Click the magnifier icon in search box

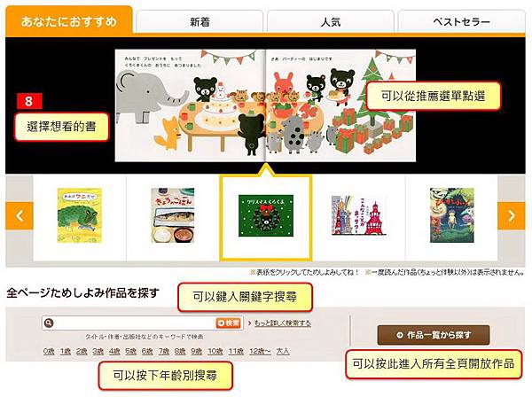pos(49,323)
